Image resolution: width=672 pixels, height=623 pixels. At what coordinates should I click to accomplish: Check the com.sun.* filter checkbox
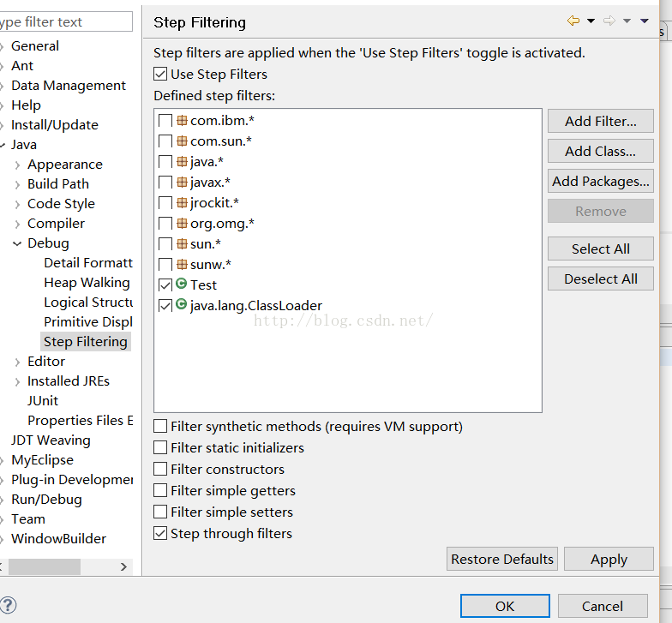[165, 141]
